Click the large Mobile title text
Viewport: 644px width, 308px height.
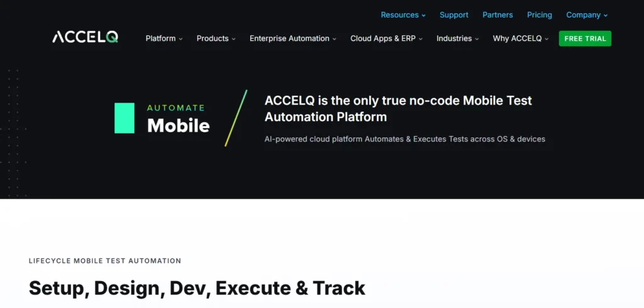[178, 125]
